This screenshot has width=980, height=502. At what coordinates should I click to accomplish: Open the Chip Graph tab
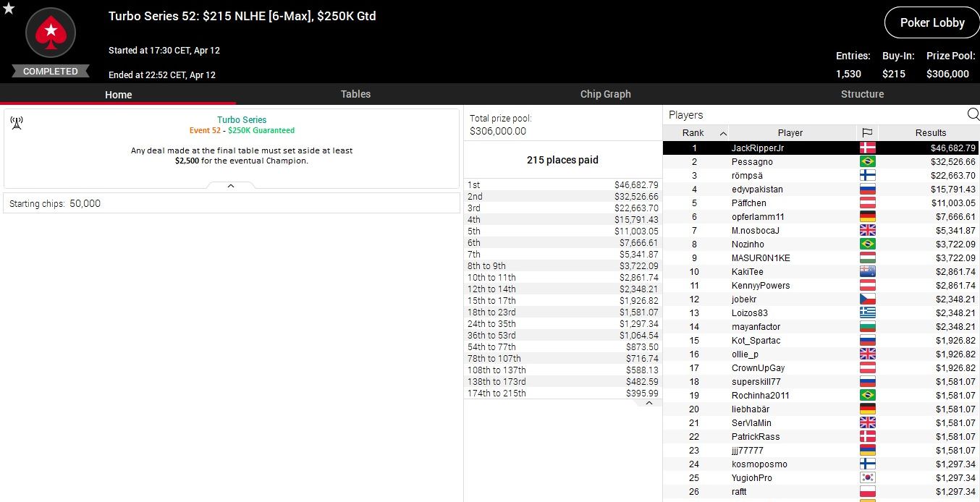(x=605, y=94)
